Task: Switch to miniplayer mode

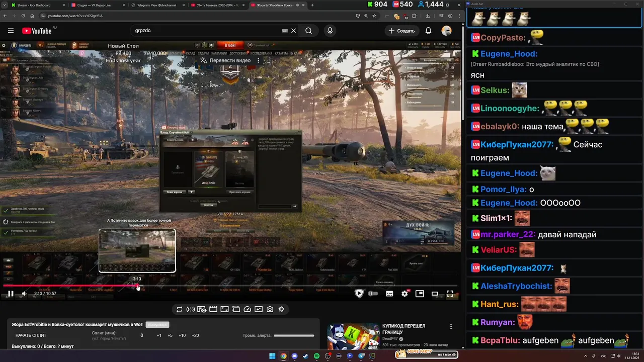Action: (x=420, y=294)
